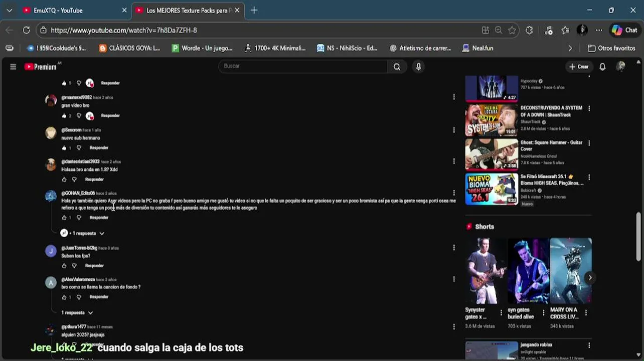Viewport: 644px width, 361px height.
Task: Dislike the comment by @Sescrom
Action: coord(79,148)
